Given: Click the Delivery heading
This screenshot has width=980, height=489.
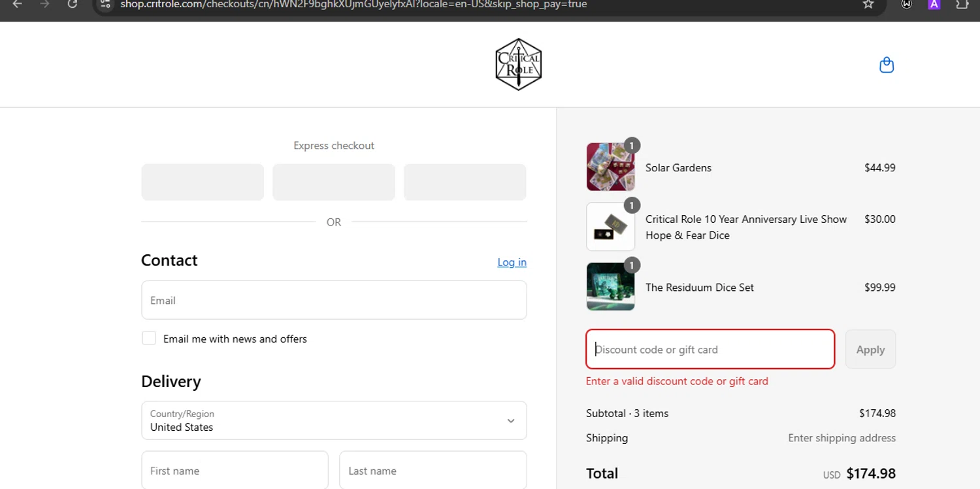Looking at the screenshot, I should pos(171,381).
